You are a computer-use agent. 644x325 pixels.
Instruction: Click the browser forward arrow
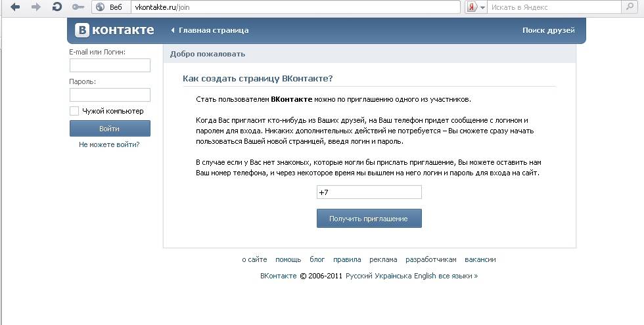click(35, 7)
